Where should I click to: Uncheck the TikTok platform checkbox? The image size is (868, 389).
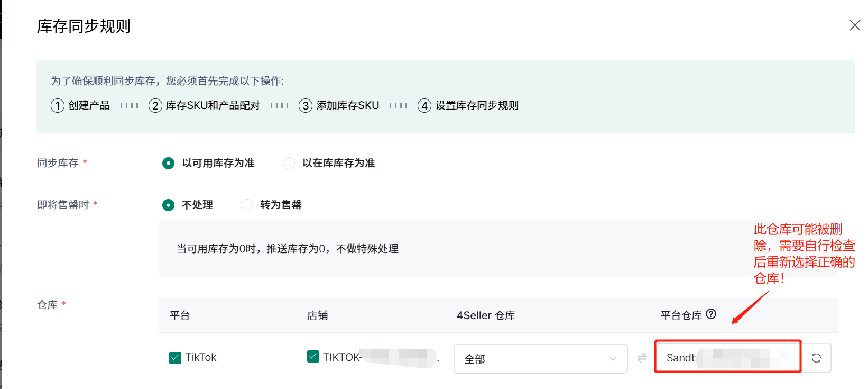[175, 358]
